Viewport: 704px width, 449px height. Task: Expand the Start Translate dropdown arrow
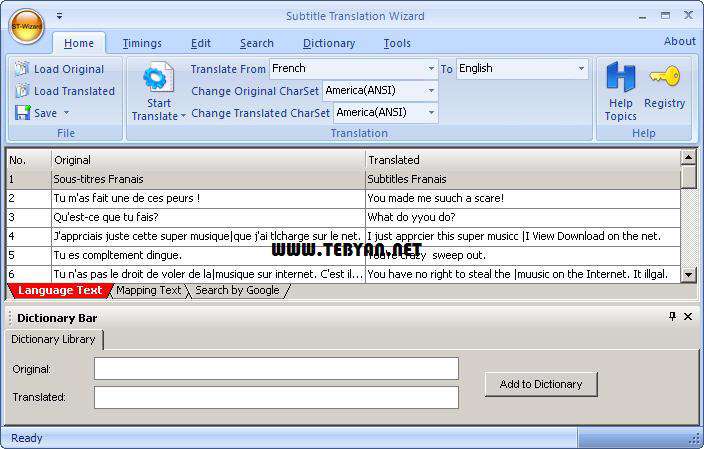183,116
